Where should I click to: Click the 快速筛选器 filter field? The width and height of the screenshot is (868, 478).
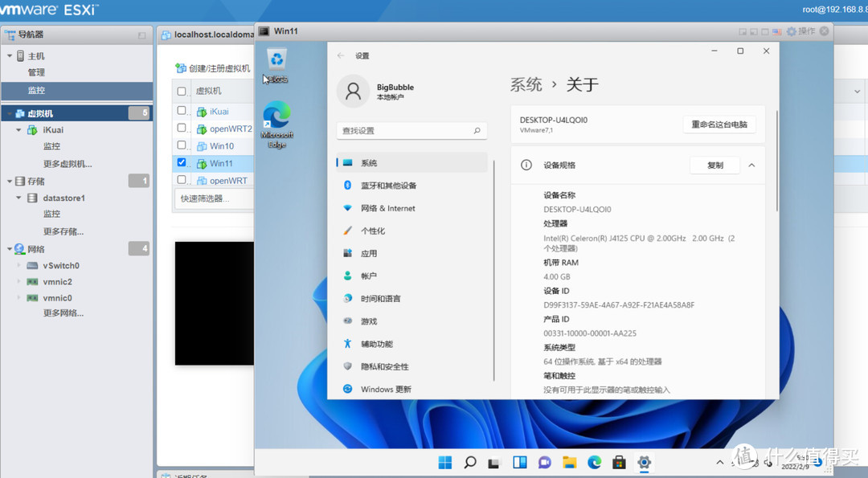pos(215,198)
